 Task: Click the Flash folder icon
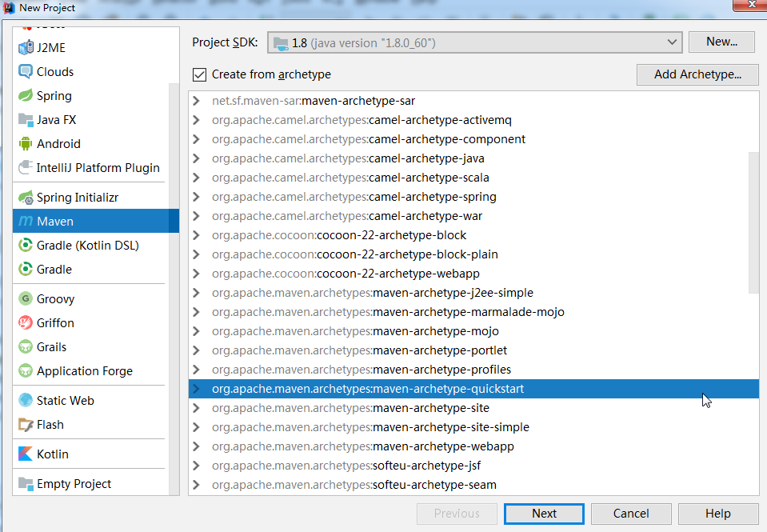[26, 424]
